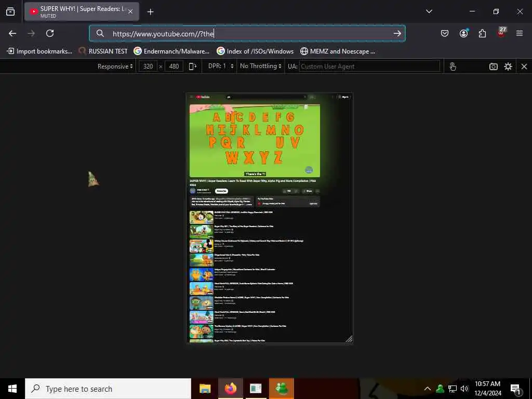532x399 pixels.
Task: Open the DPR pixel ratio dropdown
Action: point(220,66)
